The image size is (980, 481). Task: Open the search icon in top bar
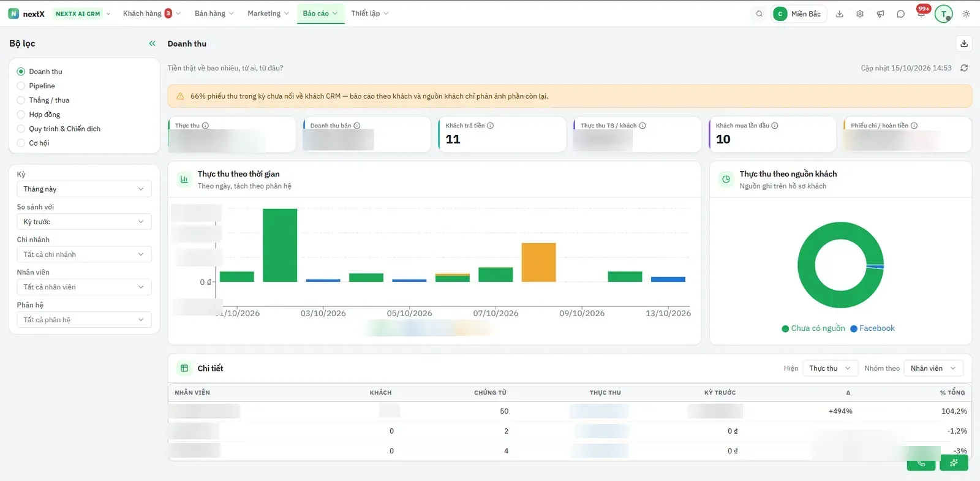(x=759, y=13)
